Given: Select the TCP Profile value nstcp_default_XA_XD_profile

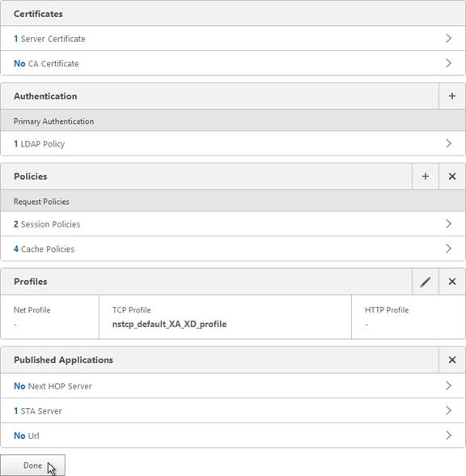Looking at the screenshot, I should (x=169, y=324).
